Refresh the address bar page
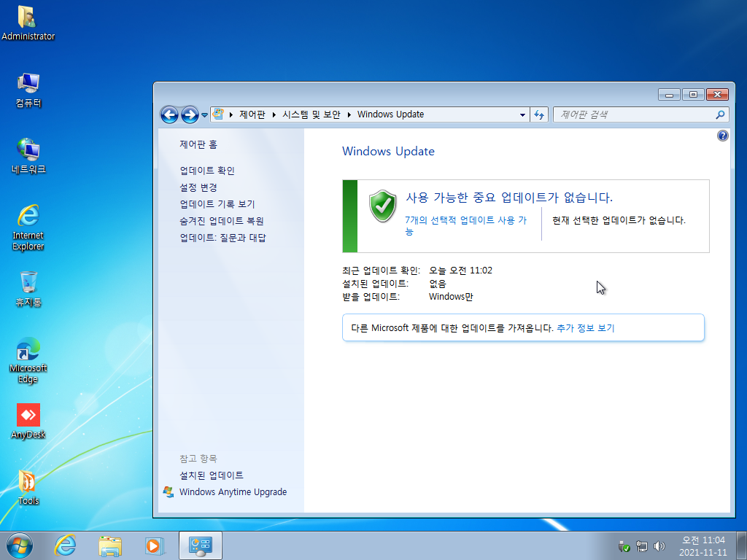Screen dimensions: 747x560 (539, 114)
